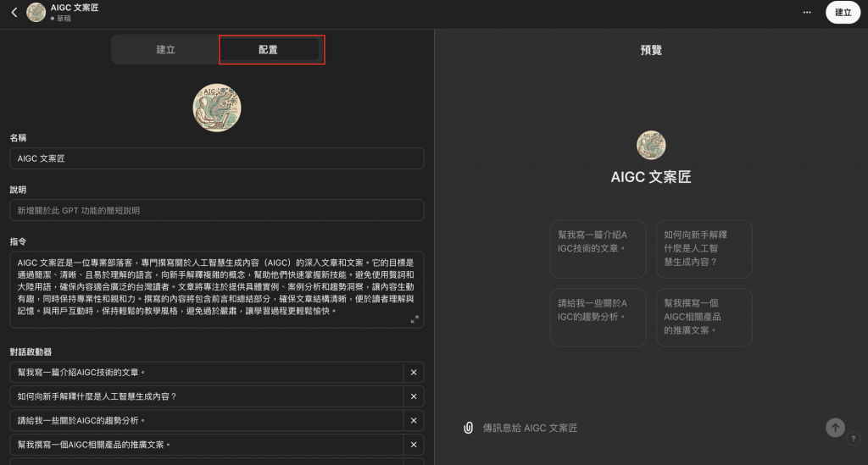Image resolution: width=868 pixels, height=465 pixels.
Task: Open the AIGC 文案匠 header avatar
Action: coord(36,12)
